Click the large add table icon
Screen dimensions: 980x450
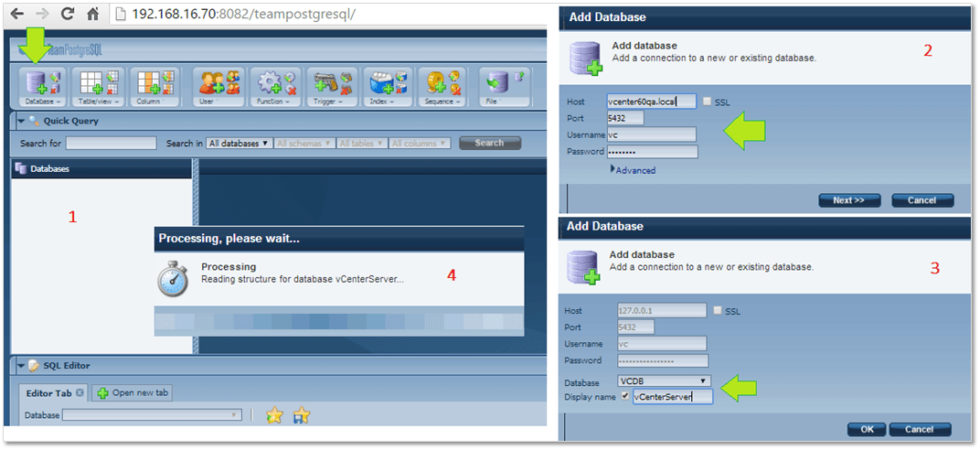coord(92,82)
